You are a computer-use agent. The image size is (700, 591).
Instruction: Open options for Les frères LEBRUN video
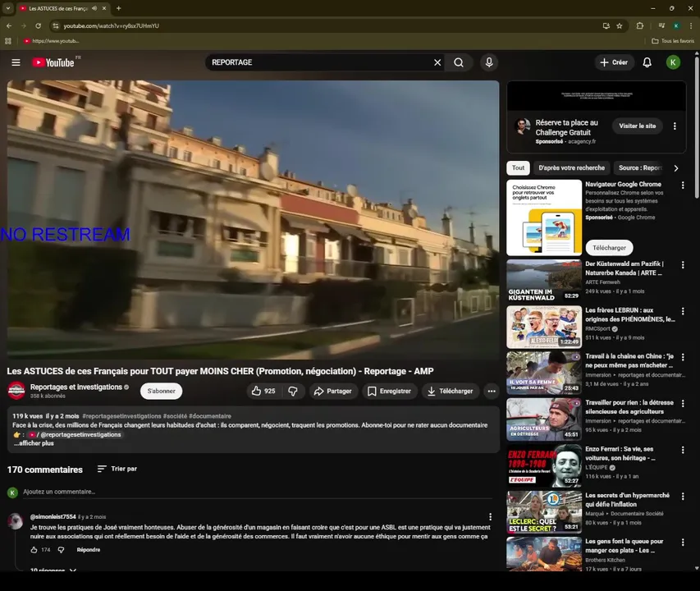point(683,311)
